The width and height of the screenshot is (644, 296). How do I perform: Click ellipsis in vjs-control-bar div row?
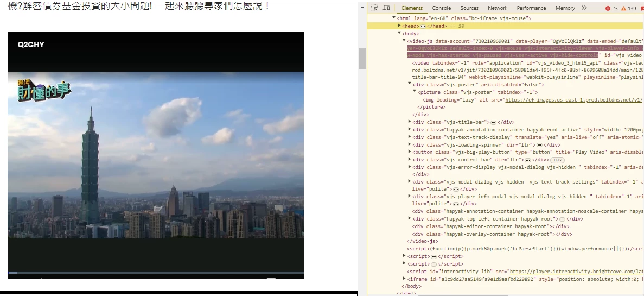(528, 160)
